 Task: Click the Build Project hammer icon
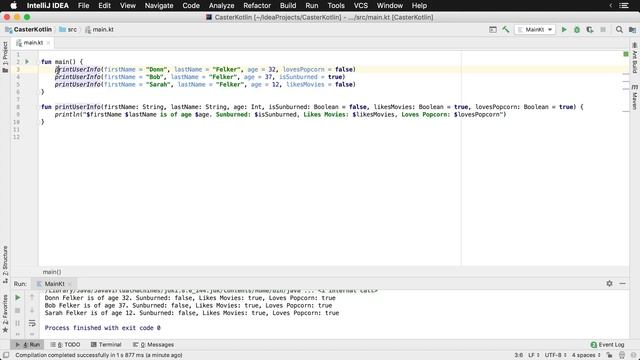tap(506, 29)
